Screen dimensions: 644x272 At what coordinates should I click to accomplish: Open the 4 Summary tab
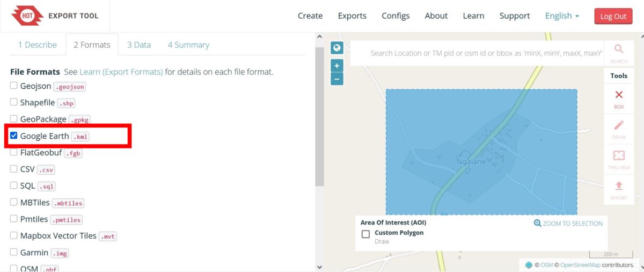click(x=188, y=45)
